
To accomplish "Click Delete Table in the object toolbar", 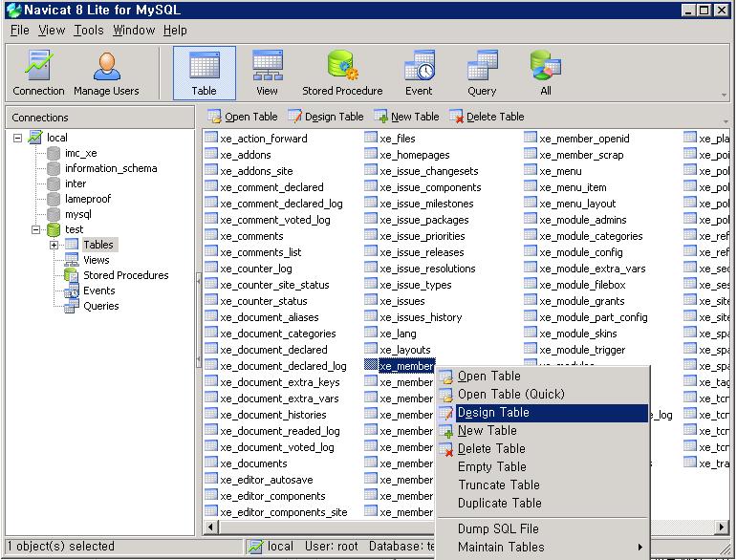I will [487, 117].
